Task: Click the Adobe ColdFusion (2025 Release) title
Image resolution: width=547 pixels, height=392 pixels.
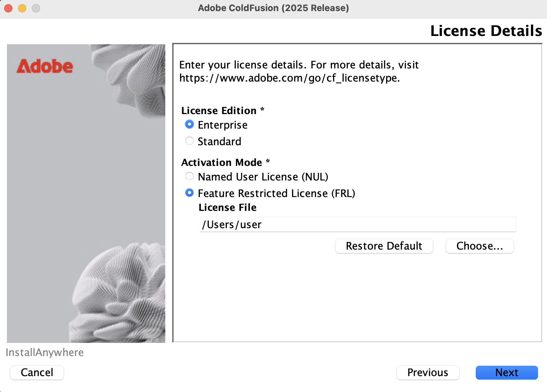Action: pyautogui.click(x=273, y=8)
